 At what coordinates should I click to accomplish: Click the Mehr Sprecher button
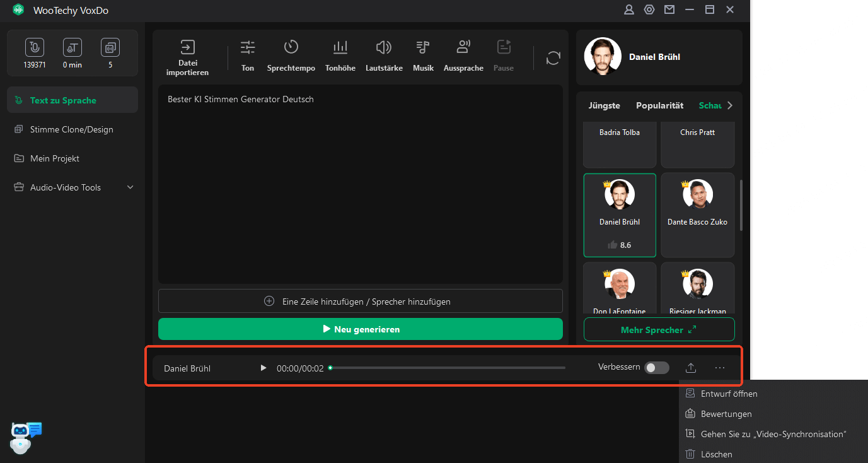point(659,330)
